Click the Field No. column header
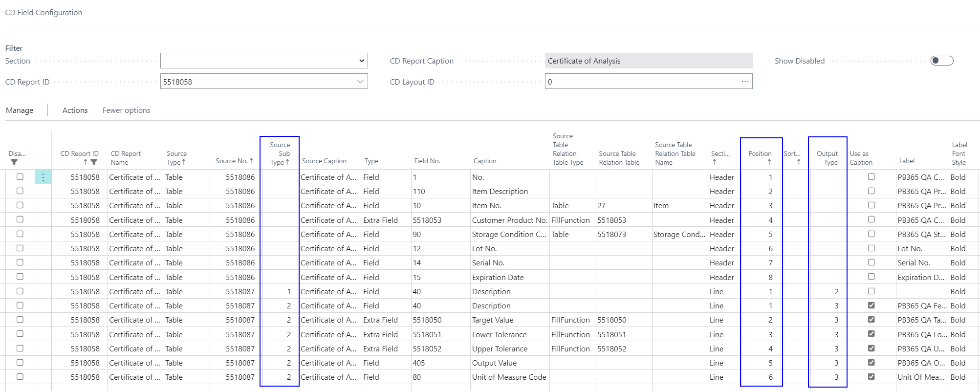This screenshot has height=391, width=980. coord(427,161)
